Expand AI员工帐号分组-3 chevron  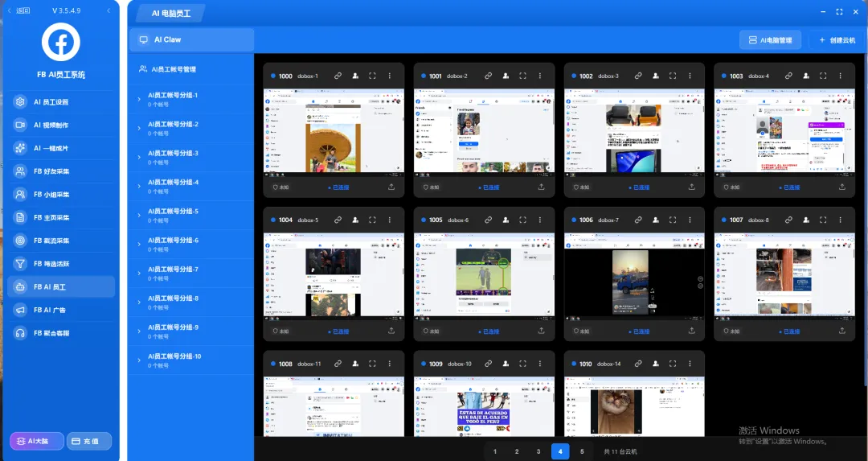pyautogui.click(x=139, y=158)
